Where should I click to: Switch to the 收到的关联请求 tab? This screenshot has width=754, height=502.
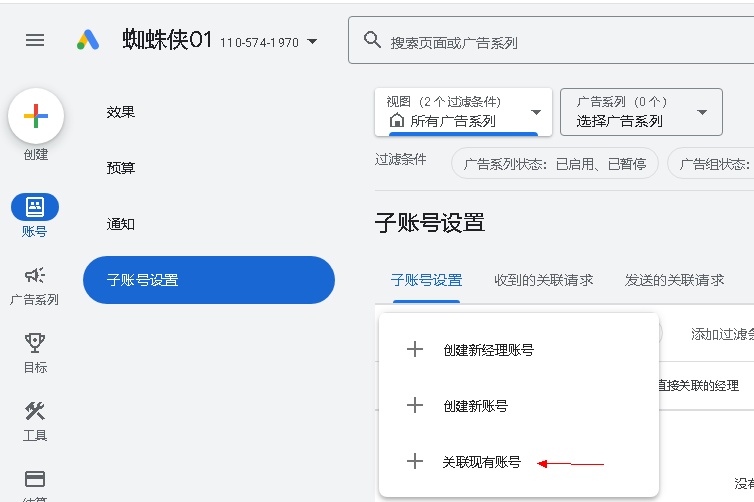(543, 280)
